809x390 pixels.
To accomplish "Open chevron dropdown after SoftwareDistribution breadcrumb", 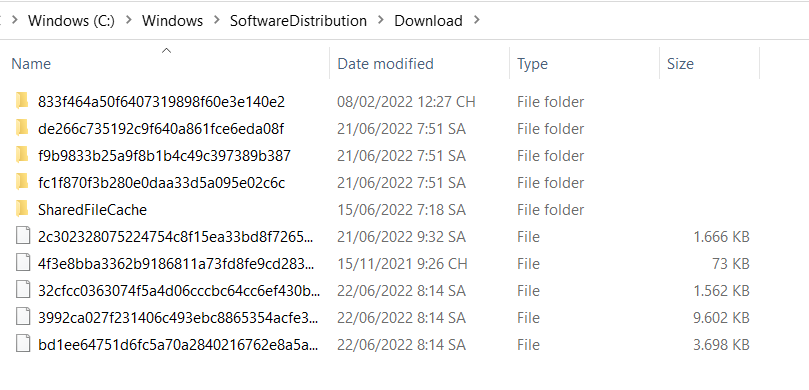I will point(381,21).
